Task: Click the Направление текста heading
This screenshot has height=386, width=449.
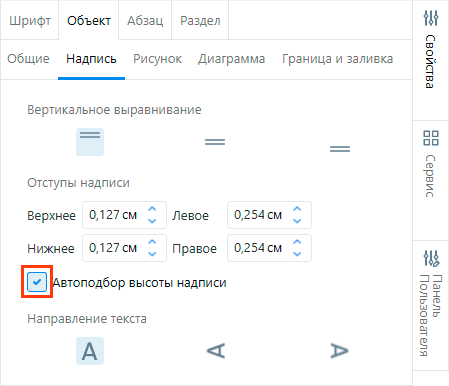Action: (x=87, y=319)
